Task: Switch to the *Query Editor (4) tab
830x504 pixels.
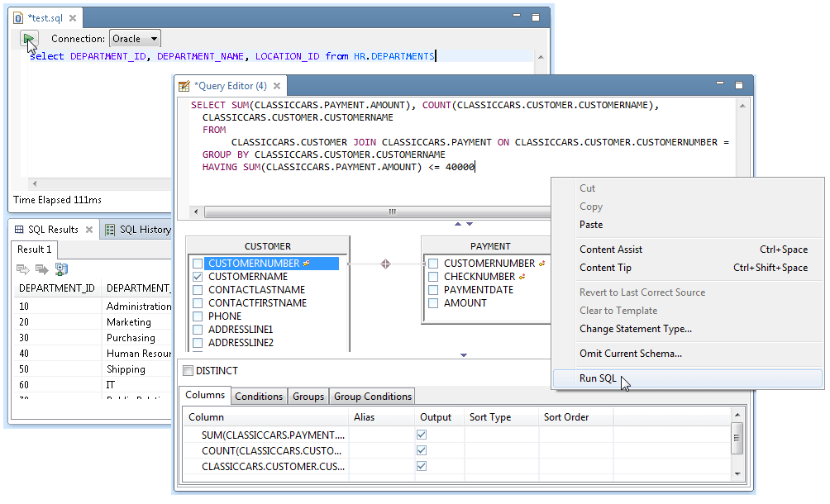Action: (230, 86)
